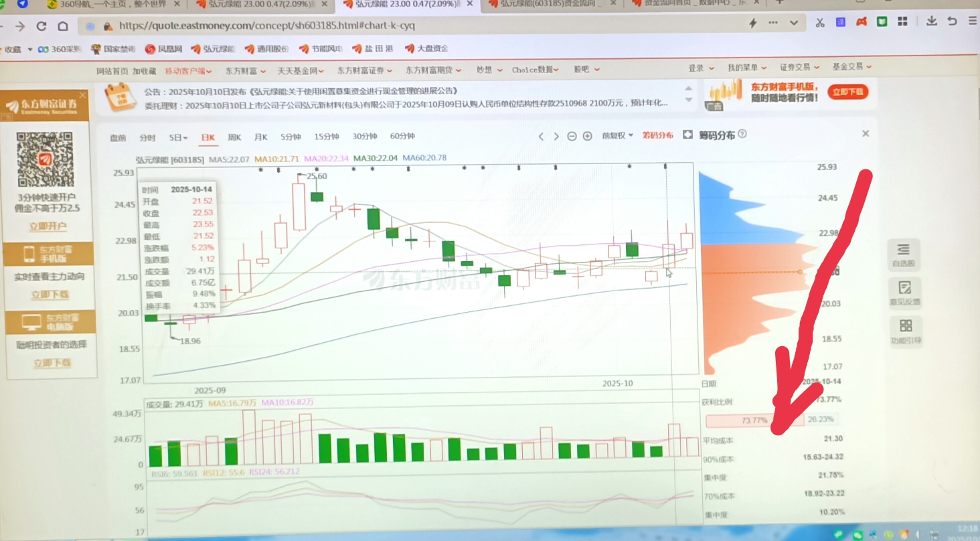
Task: Click the fullscreen icon beside 筹码分布 heading
Action: [x=687, y=135]
